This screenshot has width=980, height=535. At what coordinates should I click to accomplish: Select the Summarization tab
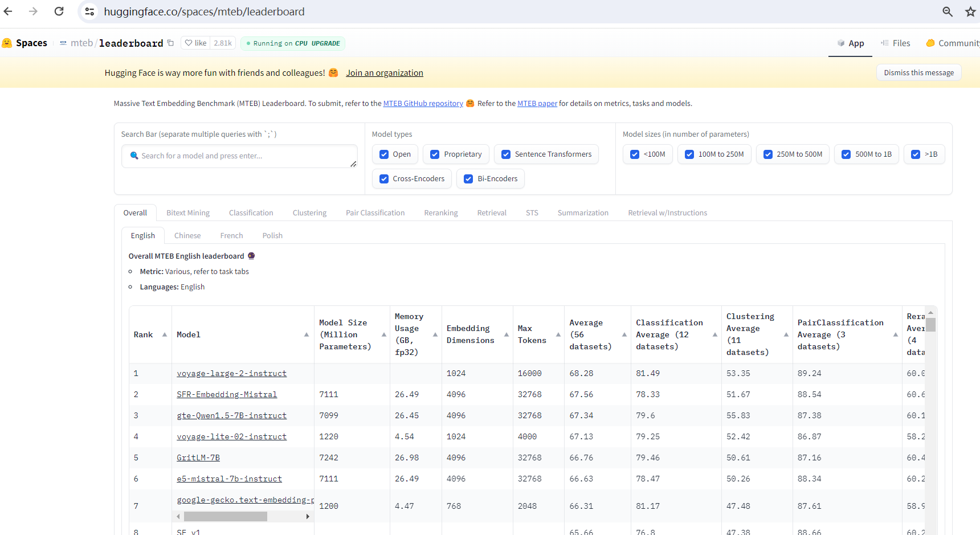(x=583, y=213)
